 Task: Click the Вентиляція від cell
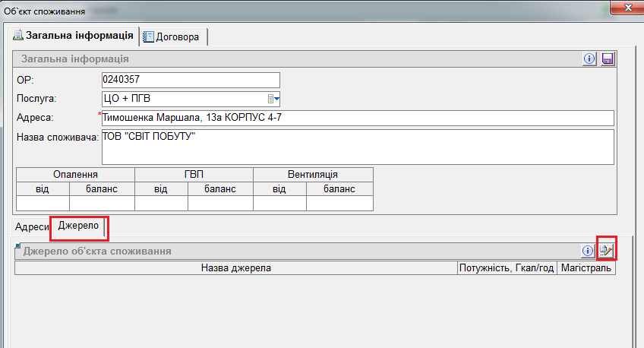[279, 203]
